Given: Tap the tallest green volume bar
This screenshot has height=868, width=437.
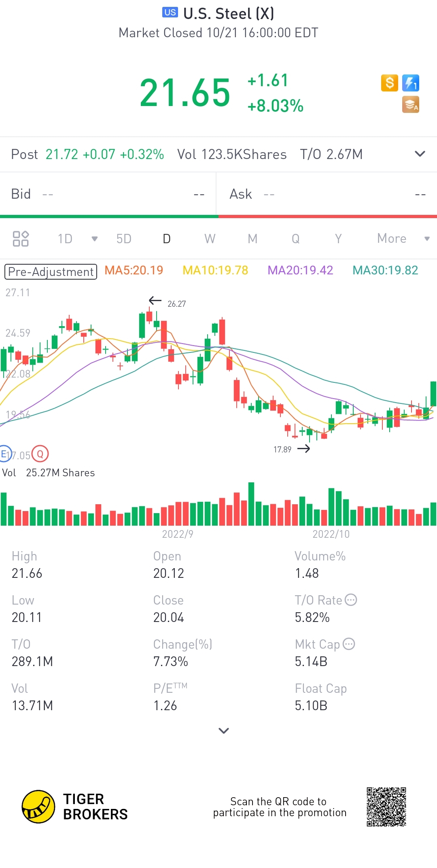Looking at the screenshot, I should (251, 504).
